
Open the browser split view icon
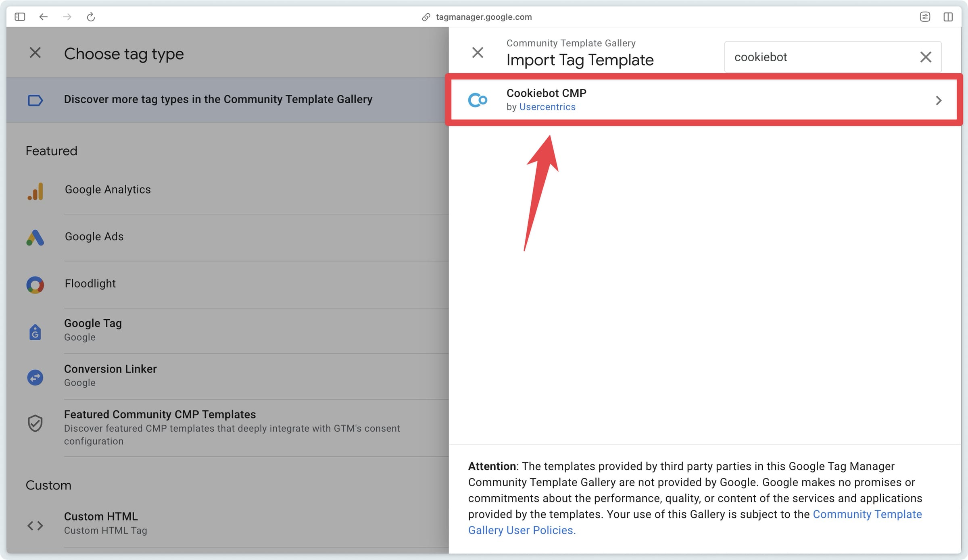click(x=948, y=17)
